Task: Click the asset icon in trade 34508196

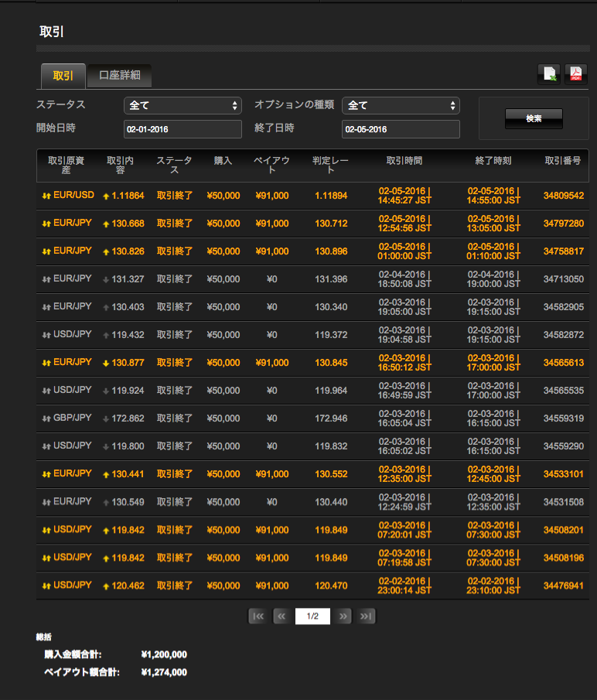Action: tap(46, 558)
